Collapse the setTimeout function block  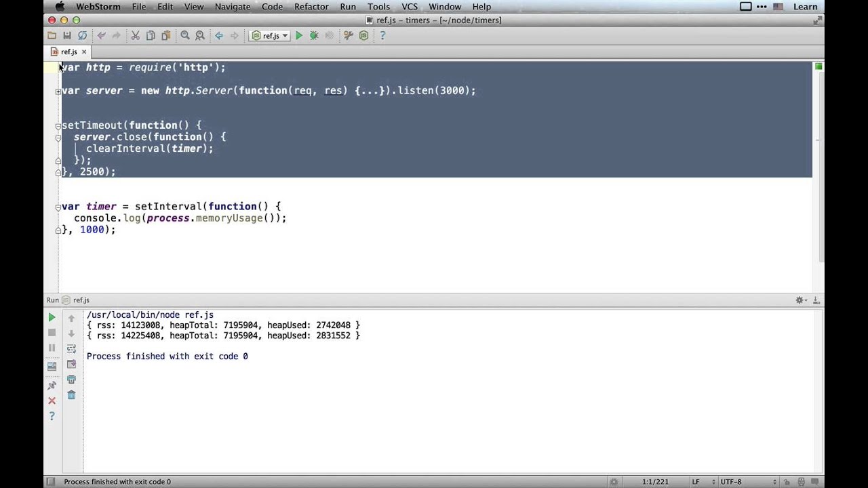(x=58, y=126)
